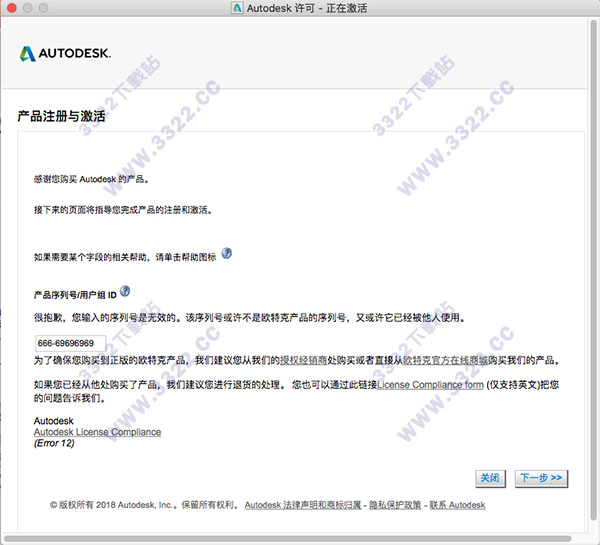Click the horizontal scrollbar at the bottom

[287, 539]
